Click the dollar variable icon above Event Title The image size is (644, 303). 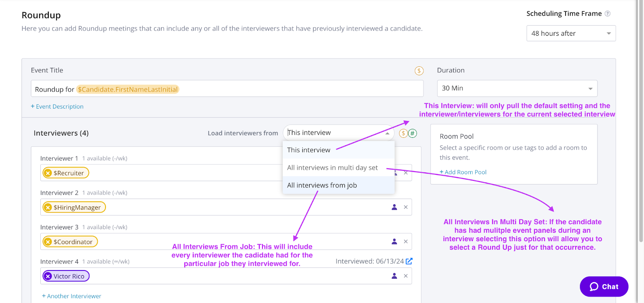[419, 71]
